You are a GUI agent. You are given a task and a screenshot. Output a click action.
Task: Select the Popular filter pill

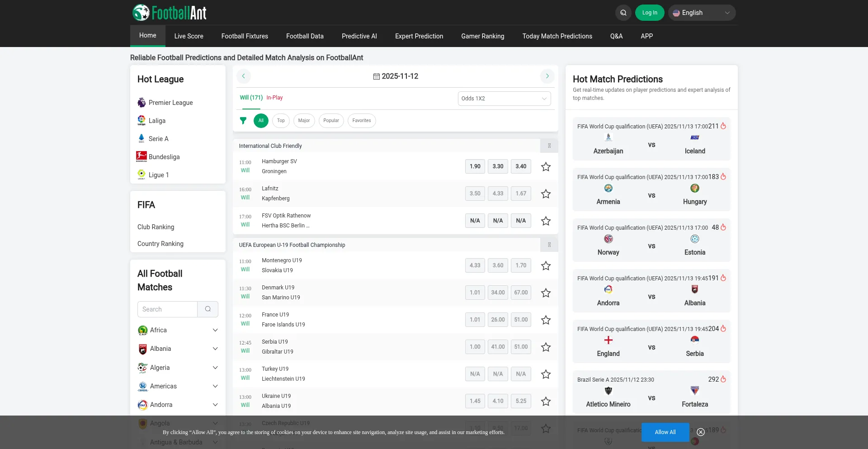331,121
